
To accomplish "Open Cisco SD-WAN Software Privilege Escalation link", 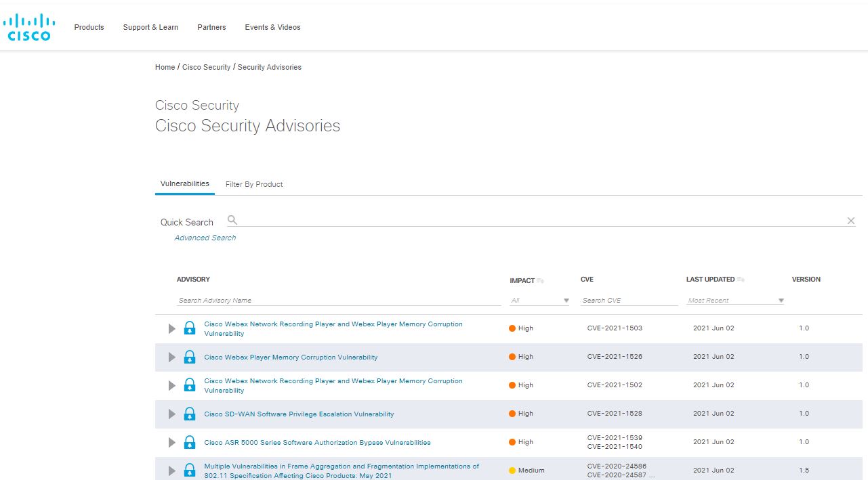I will pos(299,414).
